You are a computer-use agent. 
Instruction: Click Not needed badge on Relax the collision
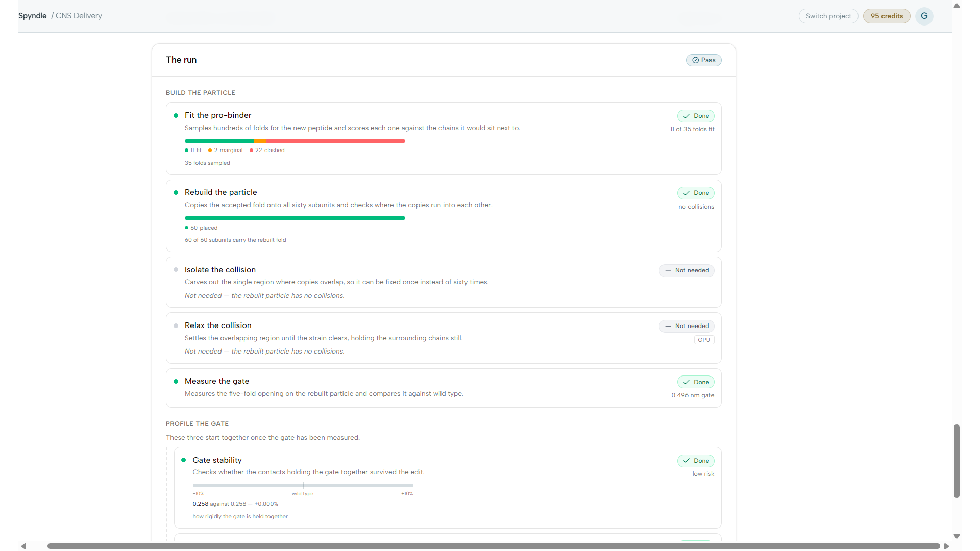coord(687,326)
